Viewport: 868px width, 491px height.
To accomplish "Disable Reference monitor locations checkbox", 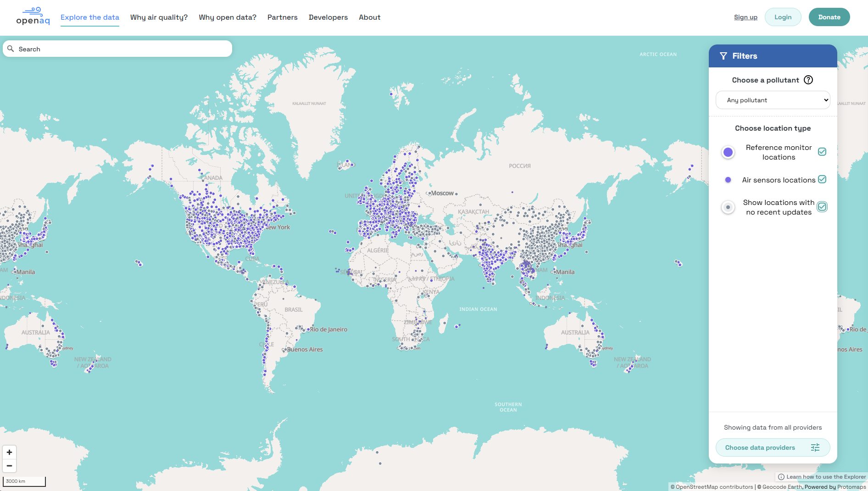I will click(x=822, y=151).
